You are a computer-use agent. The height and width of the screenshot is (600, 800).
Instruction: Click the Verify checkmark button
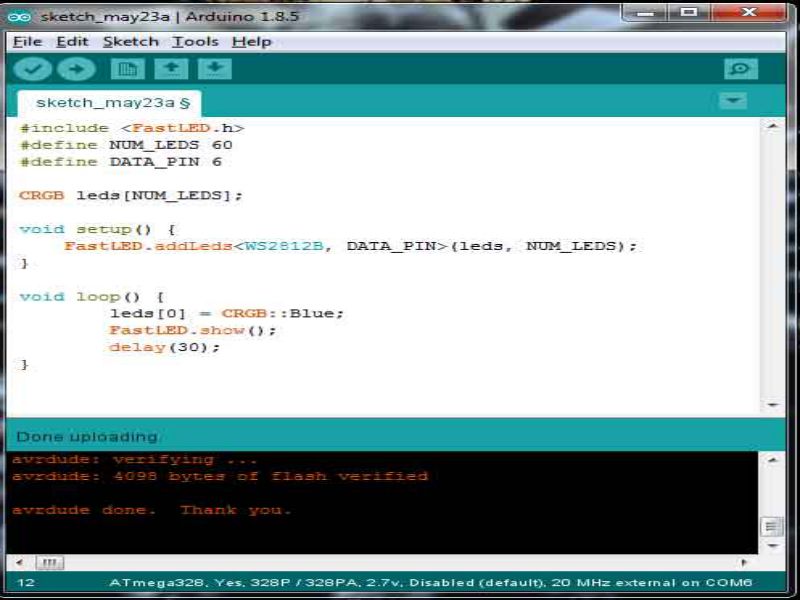point(32,69)
